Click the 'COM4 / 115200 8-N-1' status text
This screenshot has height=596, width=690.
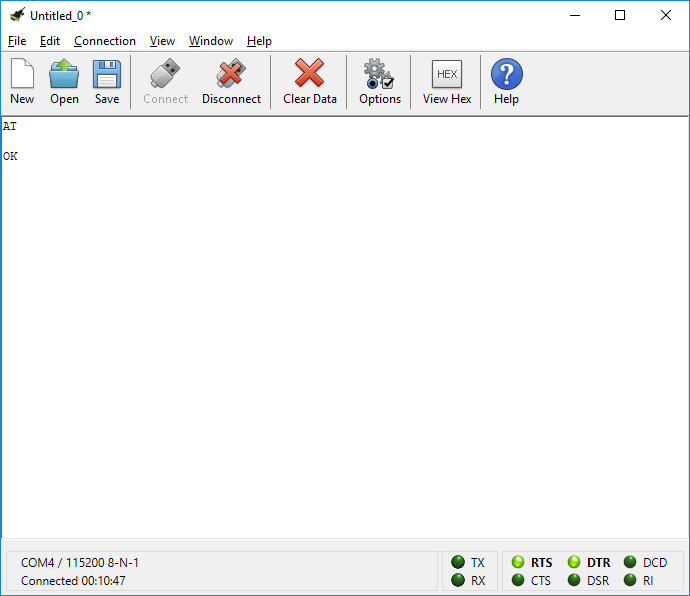pos(80,563)
